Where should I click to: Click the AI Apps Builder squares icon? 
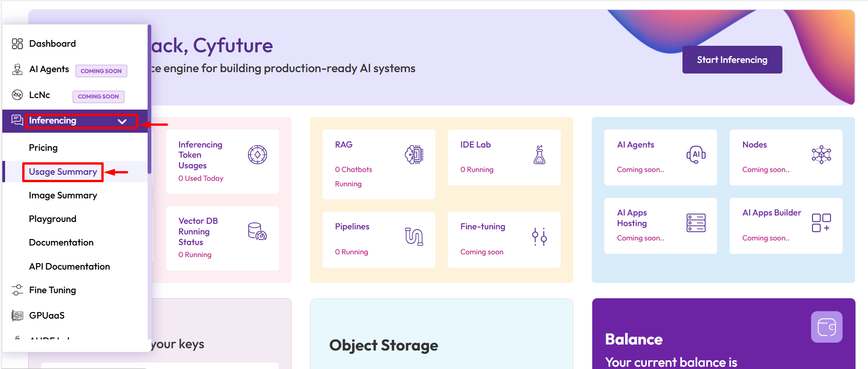click(821, 223)
